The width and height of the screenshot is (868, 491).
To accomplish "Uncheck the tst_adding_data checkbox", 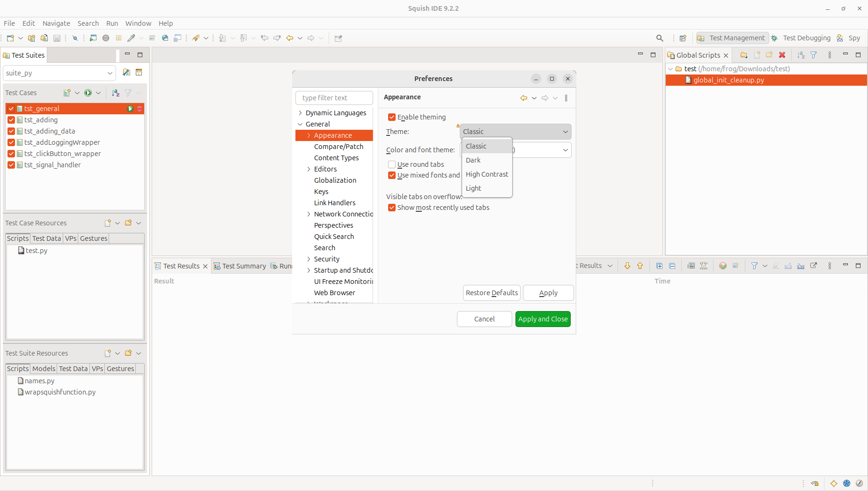I will click(x=11, y=131).
